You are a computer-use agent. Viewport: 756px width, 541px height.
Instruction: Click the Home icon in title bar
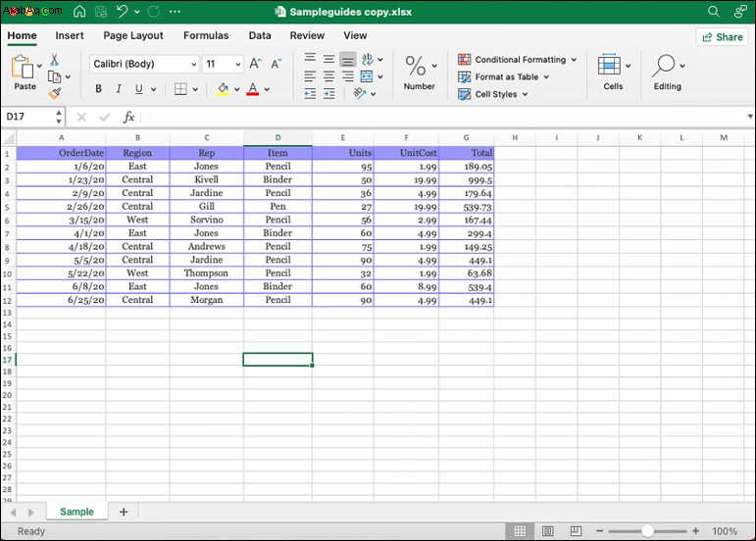[x=79, y=11]
